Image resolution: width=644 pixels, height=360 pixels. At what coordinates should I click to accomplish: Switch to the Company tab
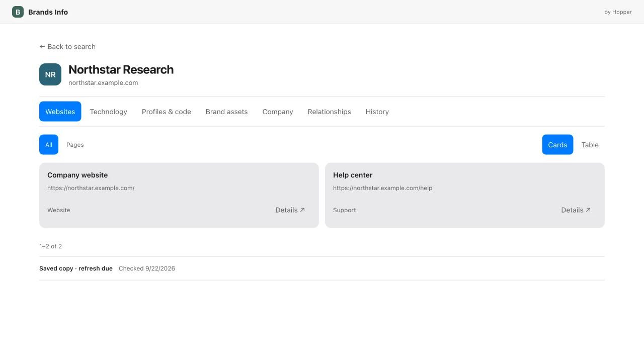pyautogui.click(x=278, y=112)
